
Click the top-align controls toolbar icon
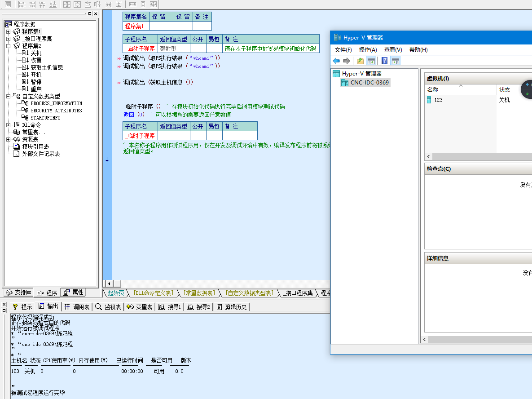pos(42,4)
